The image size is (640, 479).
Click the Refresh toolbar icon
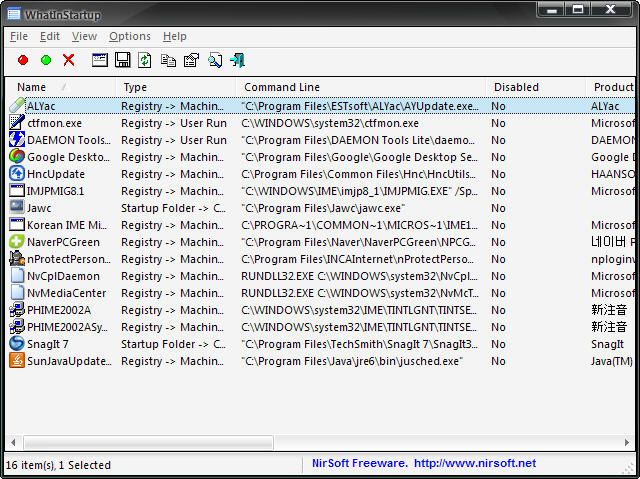[145, 60]
